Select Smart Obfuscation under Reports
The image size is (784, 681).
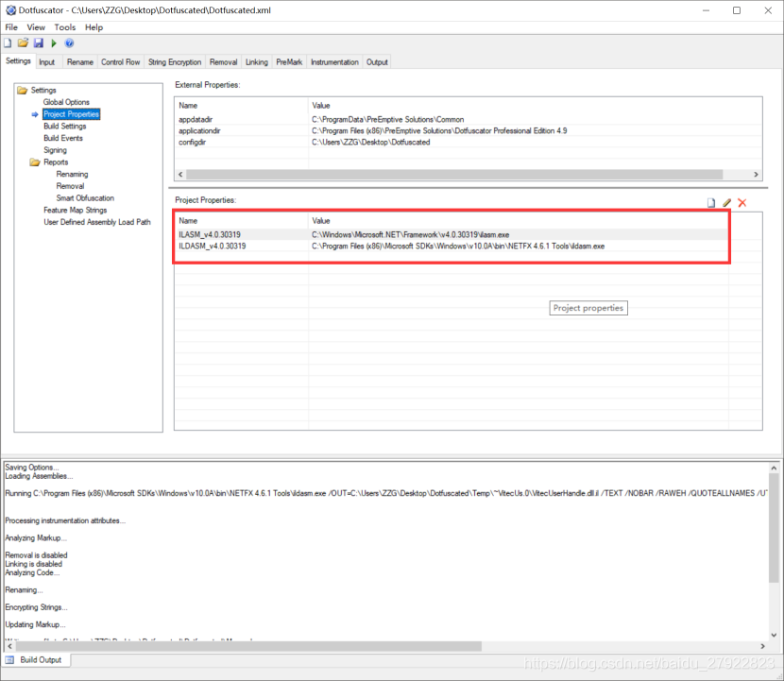tap(85, 198)
